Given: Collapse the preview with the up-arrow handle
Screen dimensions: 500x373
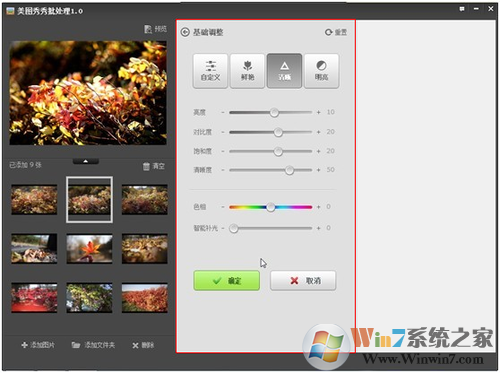Looking at the screenshot, I should point(86,161).
